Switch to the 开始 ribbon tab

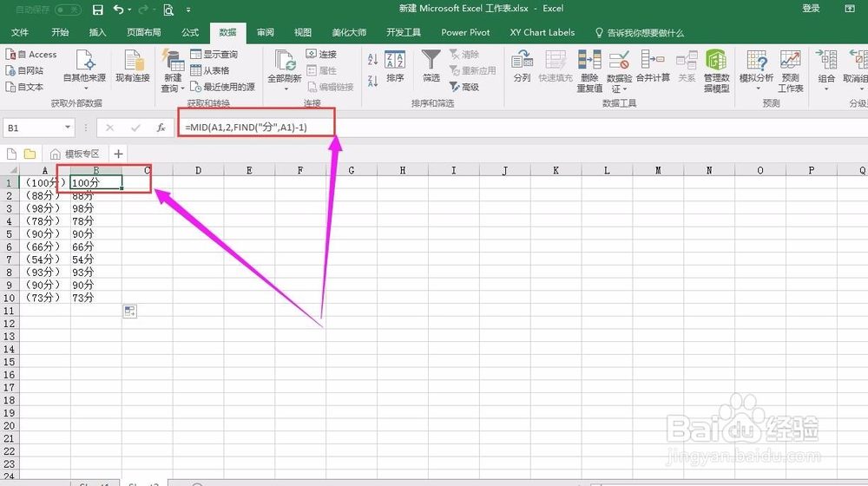pos(60,33)
